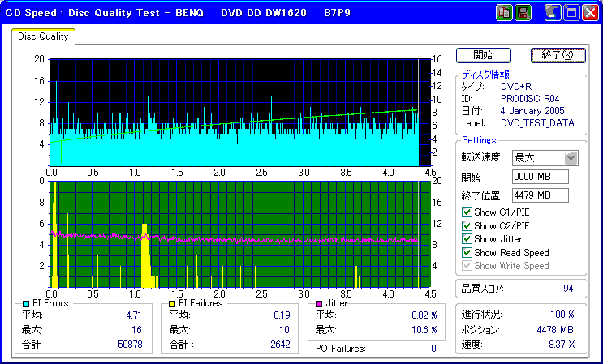Maximize the Disc Quality Test window
Viewport: 603px width, 364px height.
point(571,13)
